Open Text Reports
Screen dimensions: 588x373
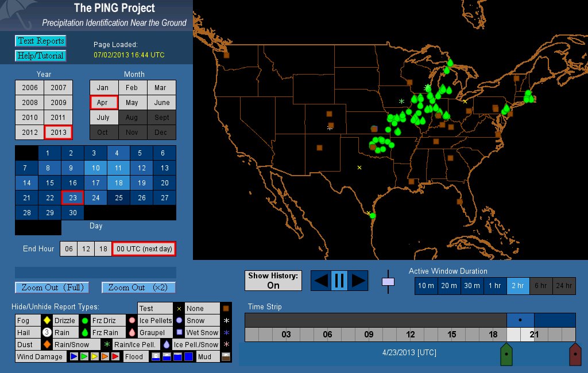click(41, 41)
